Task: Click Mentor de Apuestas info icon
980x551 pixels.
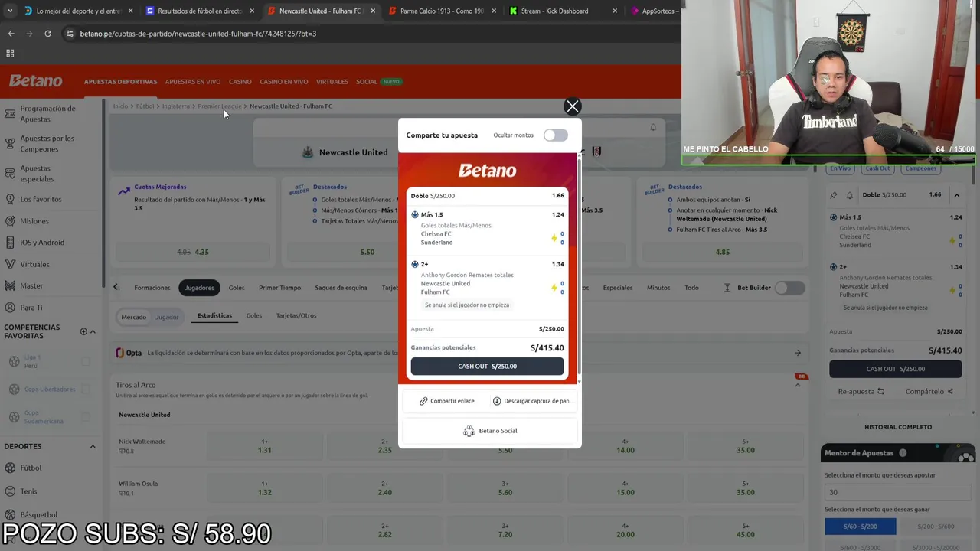Action: [x=903, y=453]
